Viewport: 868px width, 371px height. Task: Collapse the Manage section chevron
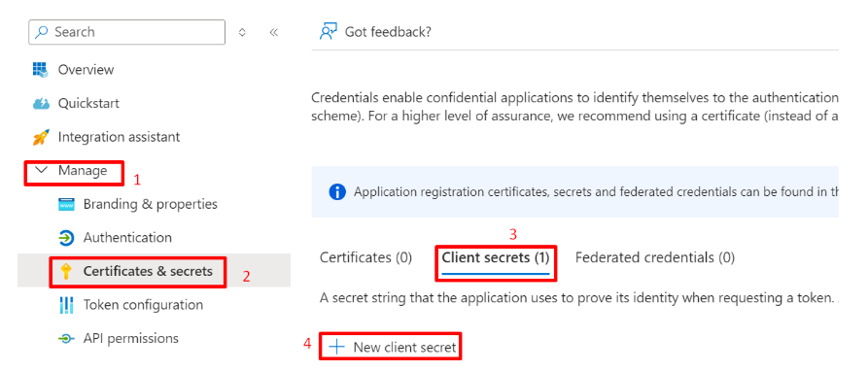(x=41, y=171)
